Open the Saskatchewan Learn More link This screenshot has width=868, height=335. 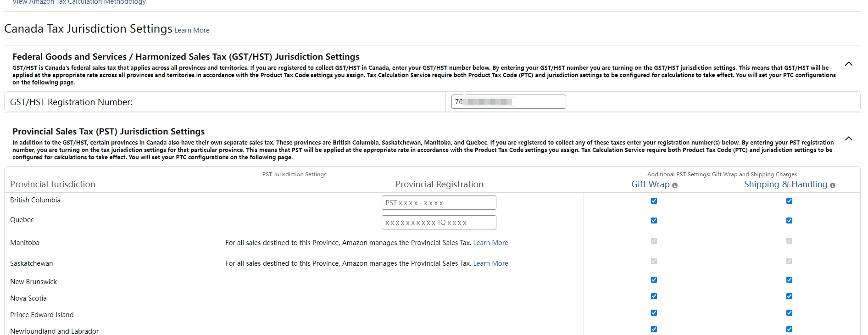coord(490,263)
